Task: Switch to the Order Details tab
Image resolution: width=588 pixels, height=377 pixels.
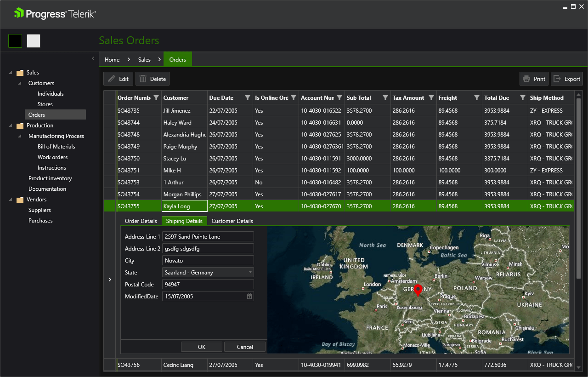Action: [141, 221]
